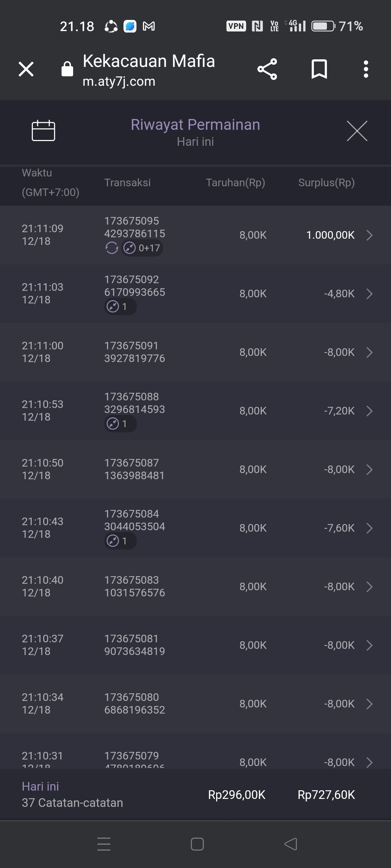
Task: Tap the m.aty7j.com URL text
Action: tap(119, 82)
